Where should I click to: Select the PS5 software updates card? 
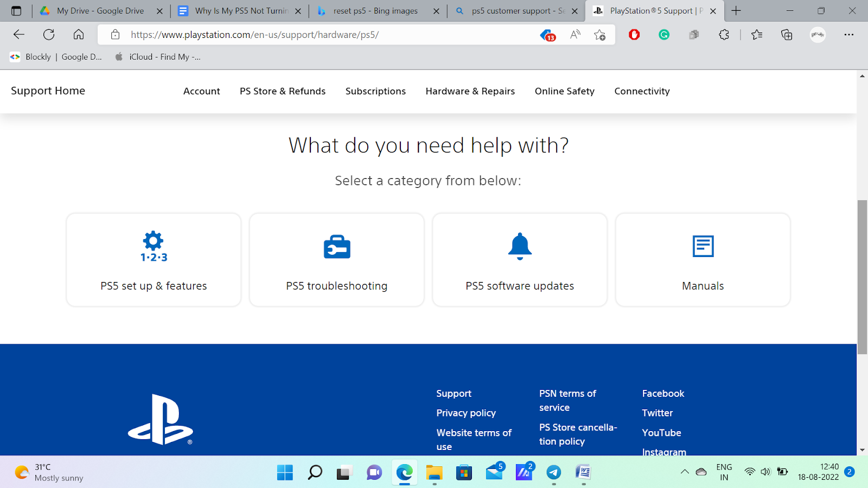coord(520,260)
